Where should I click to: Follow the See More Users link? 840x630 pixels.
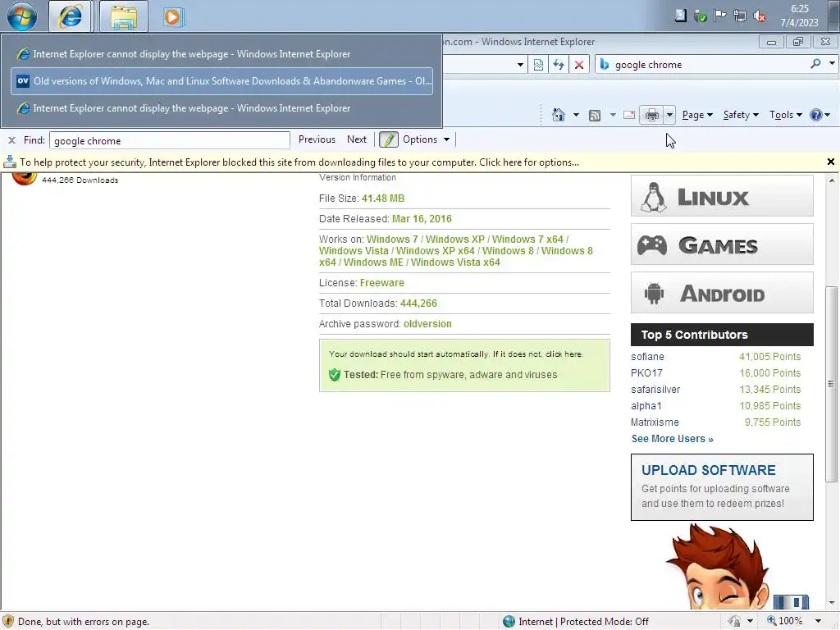click(672, 439)
